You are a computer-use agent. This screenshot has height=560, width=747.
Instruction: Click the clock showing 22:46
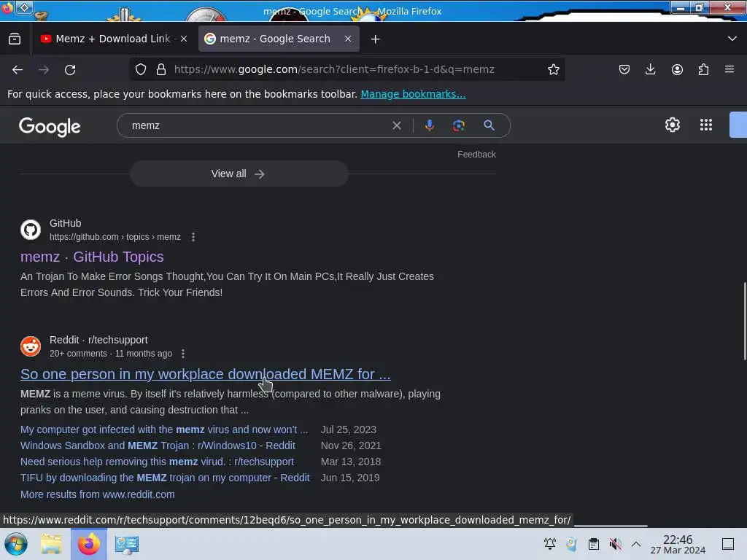click(678, 544)
